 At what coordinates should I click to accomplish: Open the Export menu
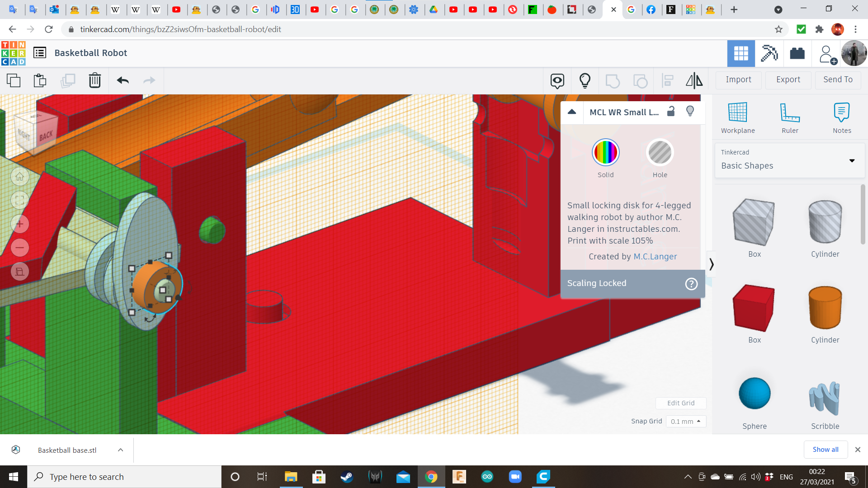pyautogui.click(x=788, y=80)
